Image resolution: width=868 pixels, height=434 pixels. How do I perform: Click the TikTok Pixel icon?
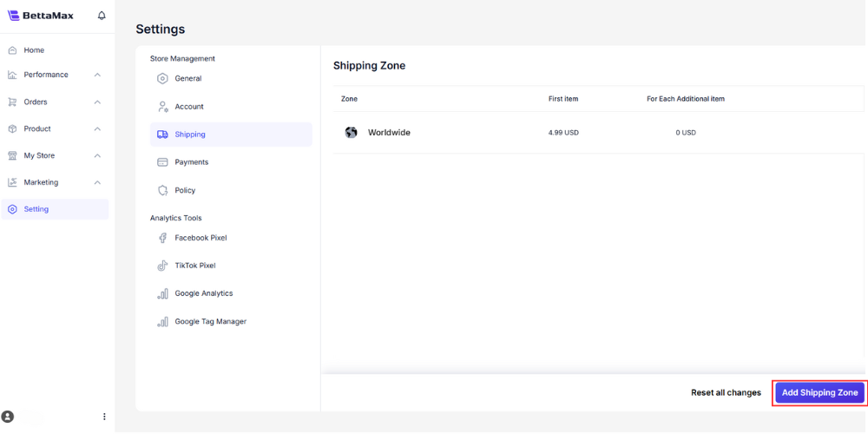click(163, 266)
